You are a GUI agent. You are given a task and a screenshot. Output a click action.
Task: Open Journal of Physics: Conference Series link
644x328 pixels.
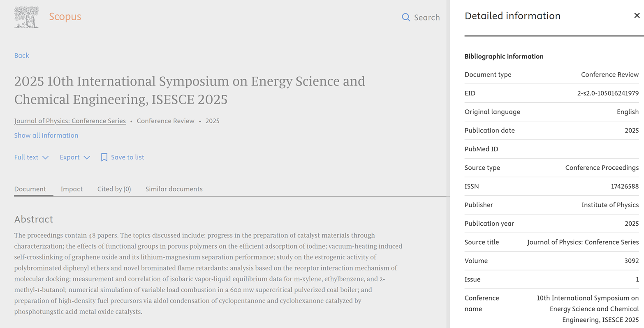pos(70,121)
